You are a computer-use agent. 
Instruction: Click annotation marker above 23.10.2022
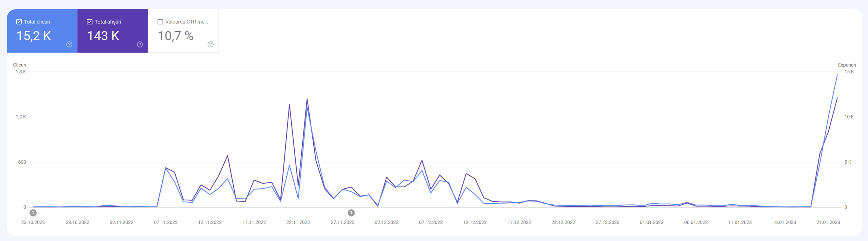tap(33, 213)
